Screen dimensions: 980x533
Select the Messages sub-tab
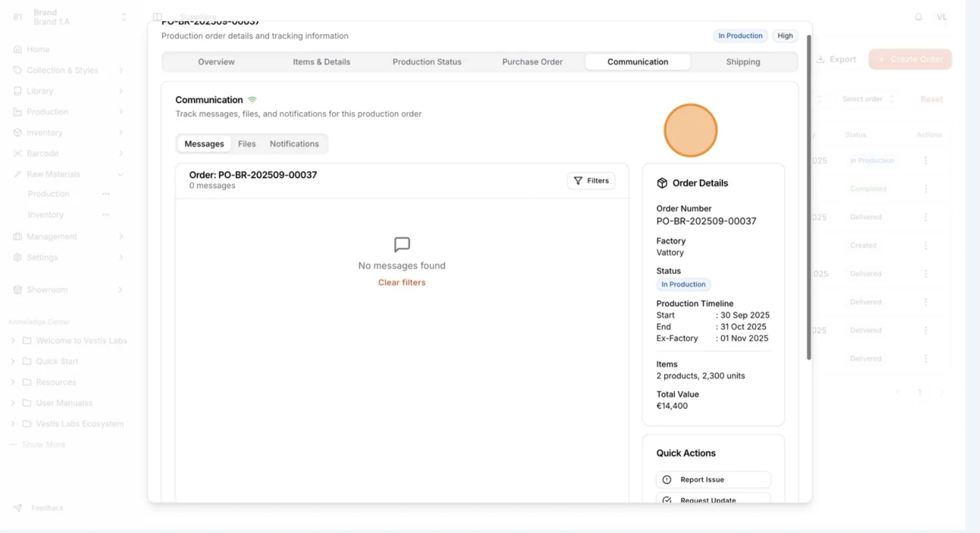tap(204, 144)
